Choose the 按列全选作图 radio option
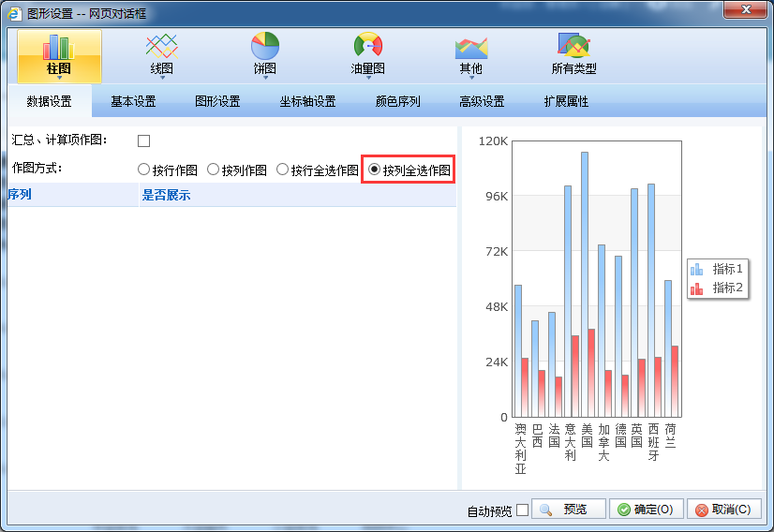The height and width of the screenshot is (532, 774). tap(374, 170)
